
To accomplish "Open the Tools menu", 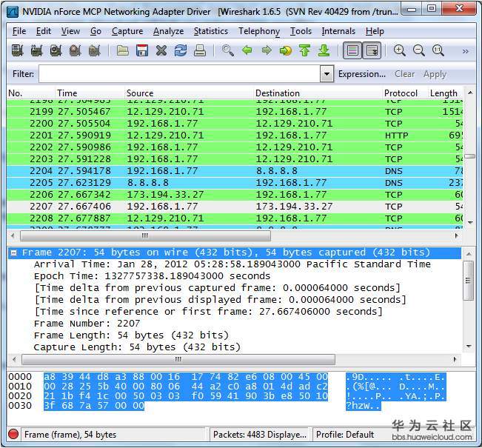I will tap(301, 31).
